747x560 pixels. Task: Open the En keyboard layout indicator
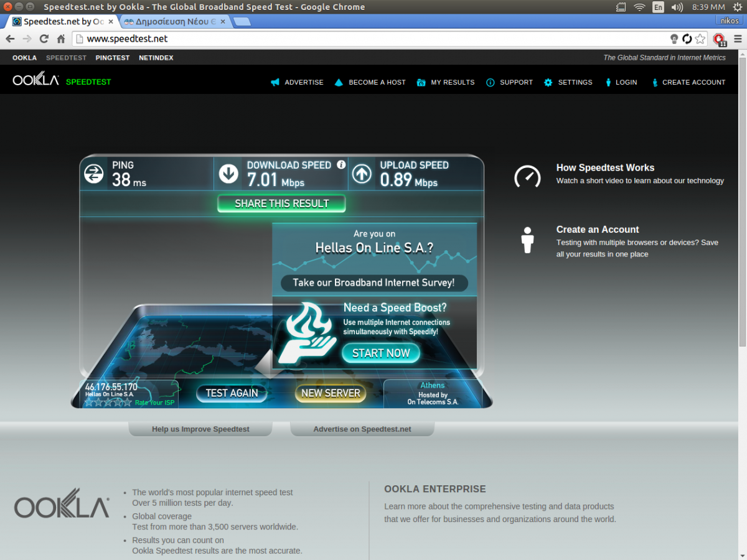[659, 7]
